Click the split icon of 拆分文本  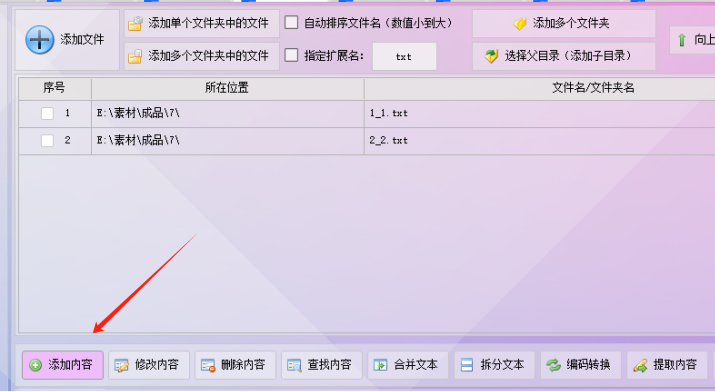tap(467, 365)
